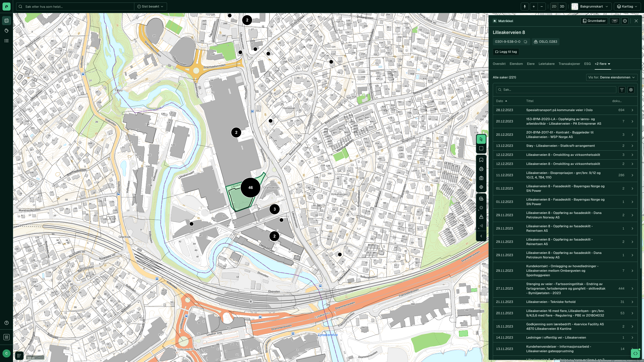Zoom in with plus button

point(534,7)
